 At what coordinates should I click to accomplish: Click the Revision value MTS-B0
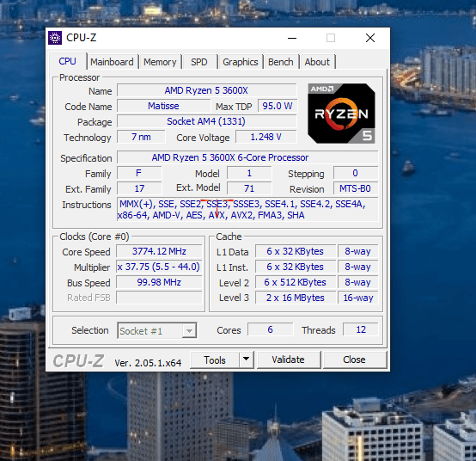(356, 188)
